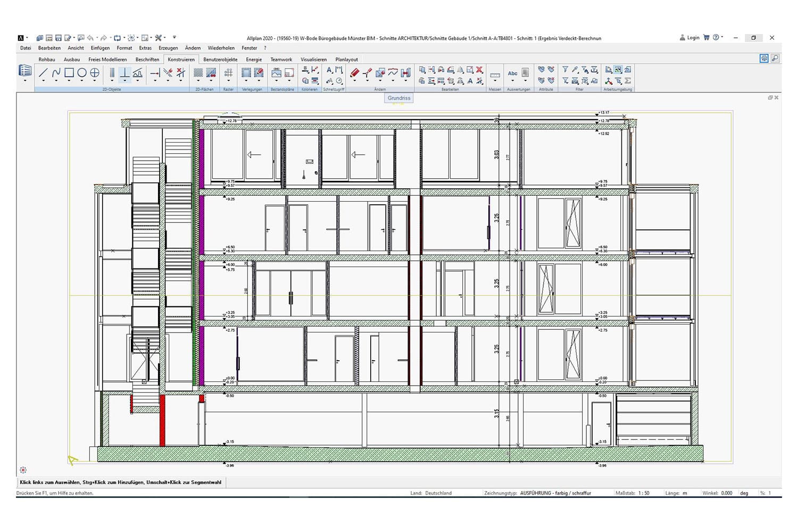Click the deg angle unit in status bar
Screen dimensions: 798x532
(744, 493)
